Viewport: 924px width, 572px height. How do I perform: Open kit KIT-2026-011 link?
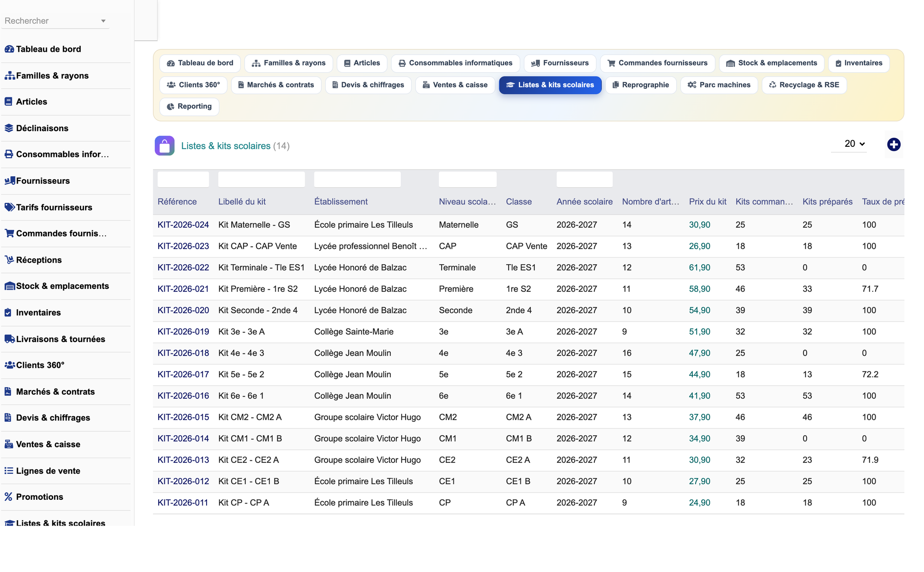click(183, 503)
